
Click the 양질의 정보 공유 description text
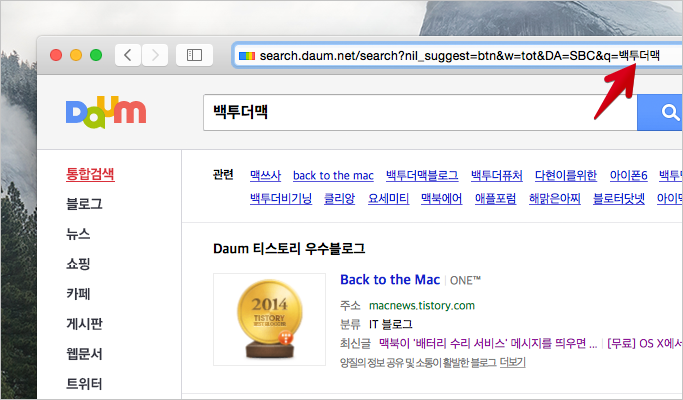pyautogui.click(x=418, y=362)
